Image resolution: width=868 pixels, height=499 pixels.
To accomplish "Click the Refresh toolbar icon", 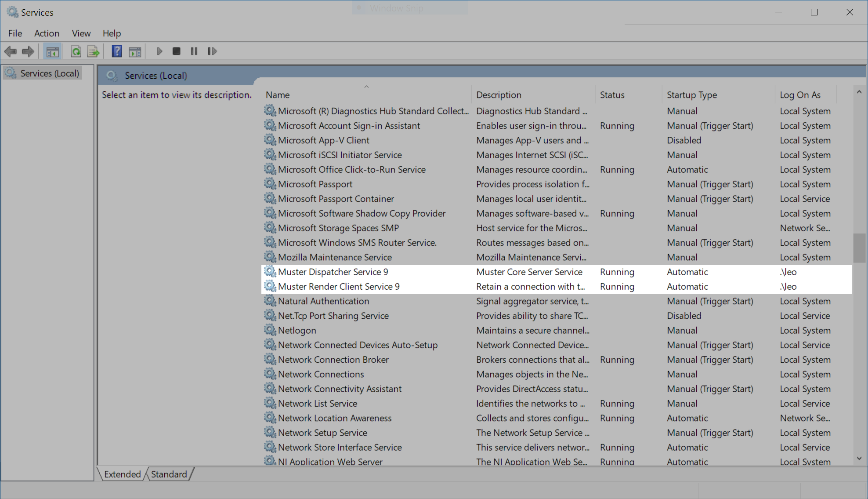I will pos(76,51).
